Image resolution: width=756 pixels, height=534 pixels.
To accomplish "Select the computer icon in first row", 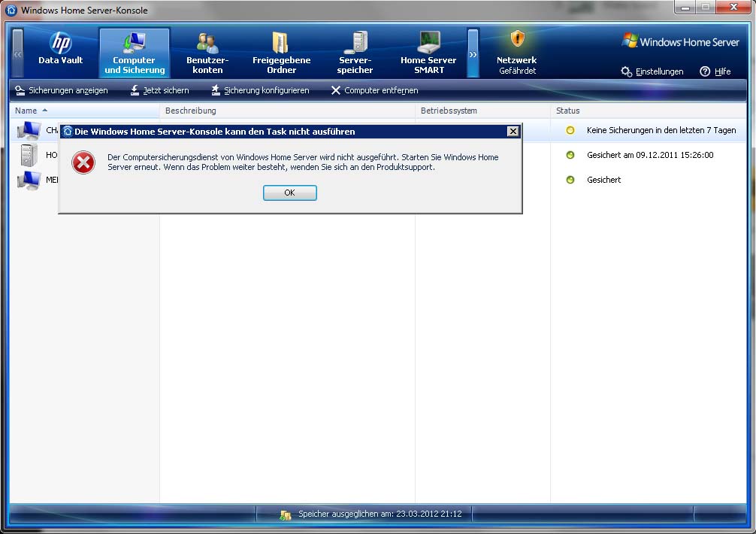I will [29, 130].
